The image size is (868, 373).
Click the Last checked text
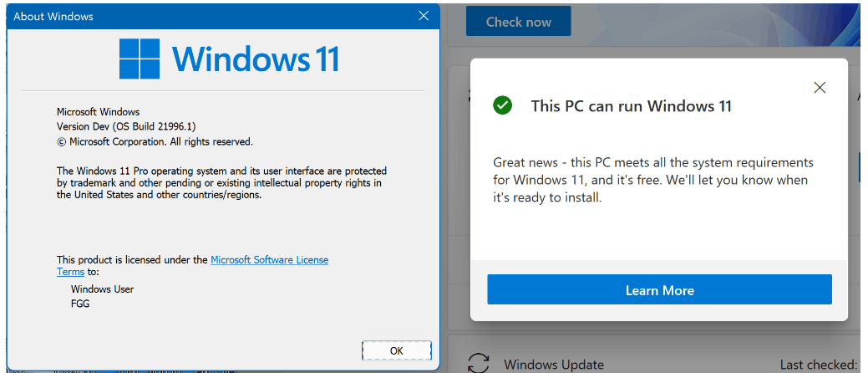pos(818,365)
